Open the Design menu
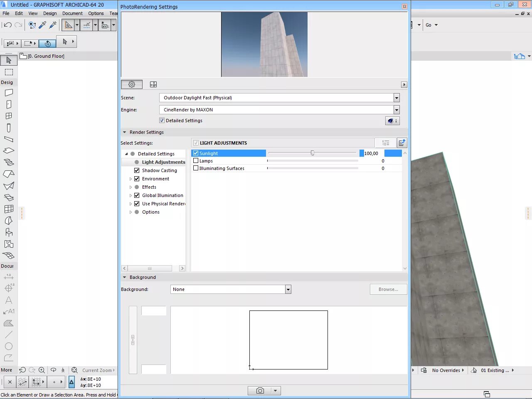Screen dimensions: 532x399 coord(50,13)
